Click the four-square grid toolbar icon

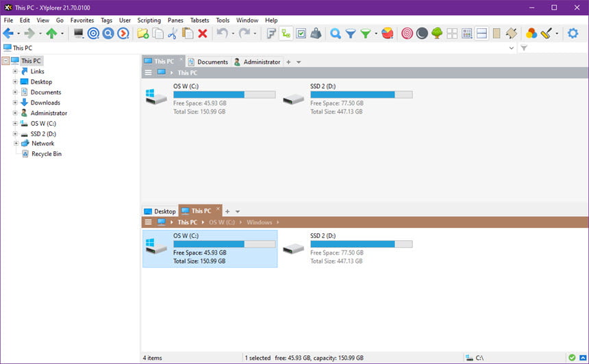click(x=452, y=34)
